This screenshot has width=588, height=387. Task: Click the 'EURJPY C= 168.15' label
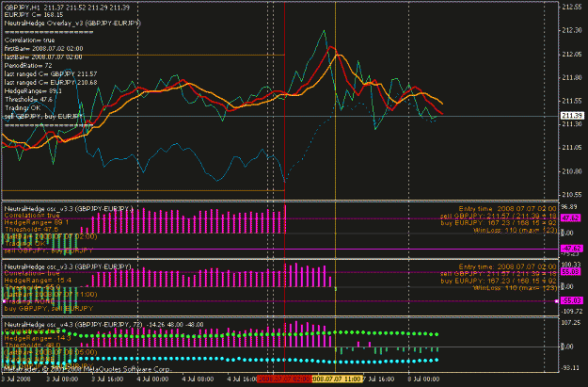tap(34, 15)
